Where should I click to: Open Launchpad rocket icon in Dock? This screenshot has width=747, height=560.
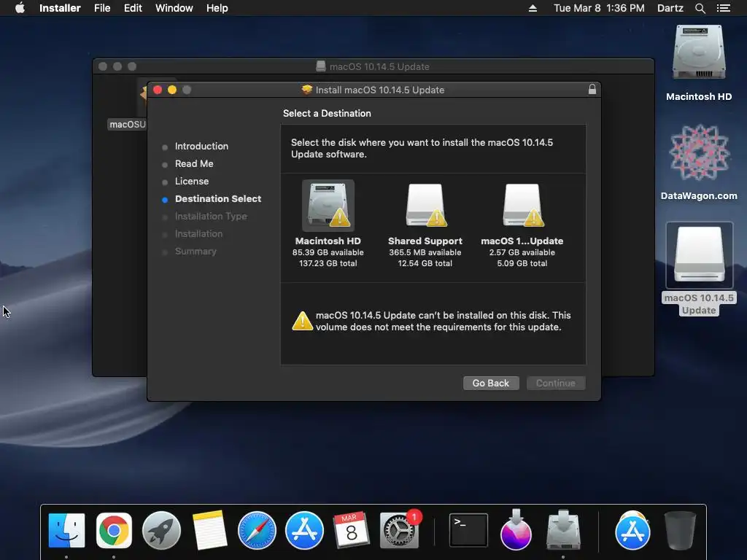(161, 530)
